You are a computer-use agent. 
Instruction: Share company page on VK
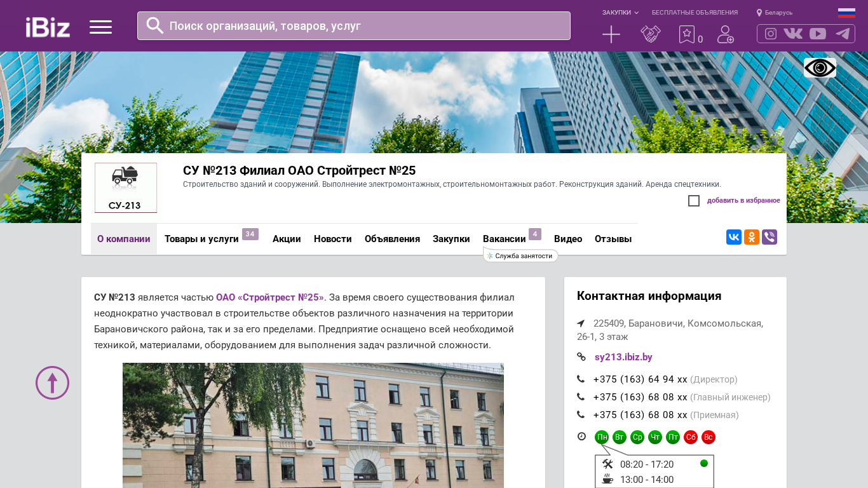(x=734, y=237)
